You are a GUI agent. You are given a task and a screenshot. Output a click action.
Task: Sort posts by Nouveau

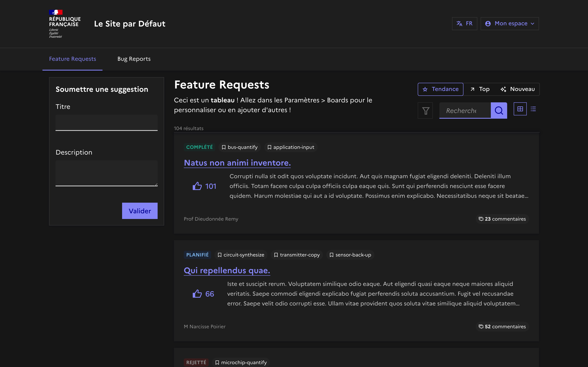coord(518,89)
